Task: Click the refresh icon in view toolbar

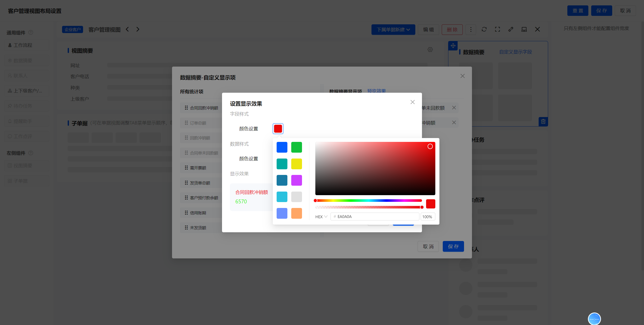Action: click(x=484, y=29)
